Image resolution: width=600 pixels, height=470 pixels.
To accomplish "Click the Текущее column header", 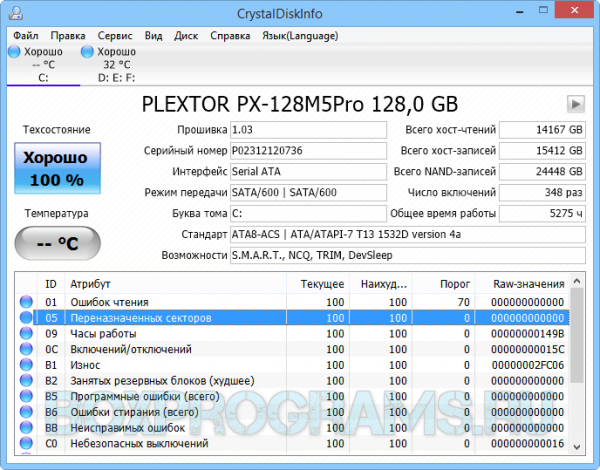I will (x=318, y=284).
